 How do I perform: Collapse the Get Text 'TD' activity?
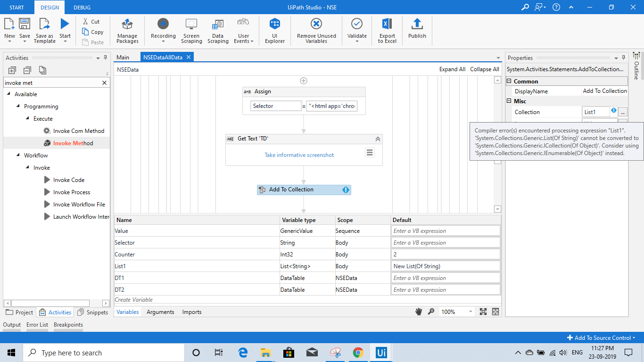378,139
